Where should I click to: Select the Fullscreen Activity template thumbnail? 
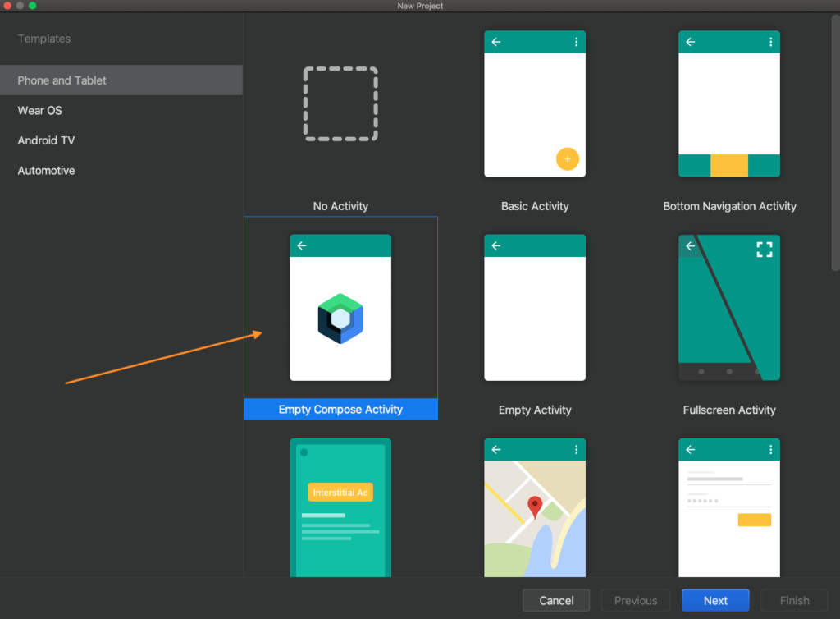pyautogui.click(x=729, y=308)
